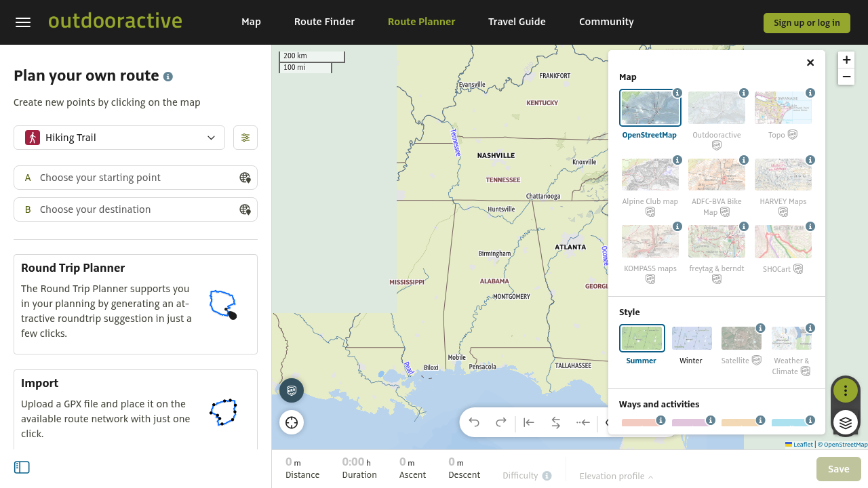Click the destination input field

point(136,209)
